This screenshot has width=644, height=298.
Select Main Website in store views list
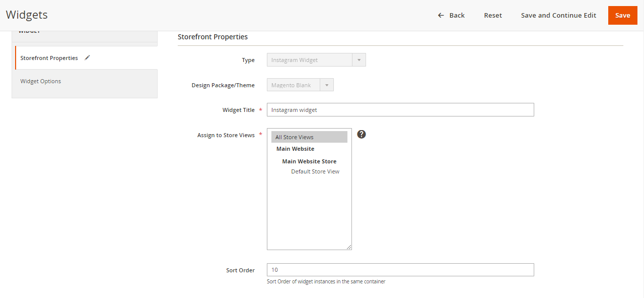point(295,149)
